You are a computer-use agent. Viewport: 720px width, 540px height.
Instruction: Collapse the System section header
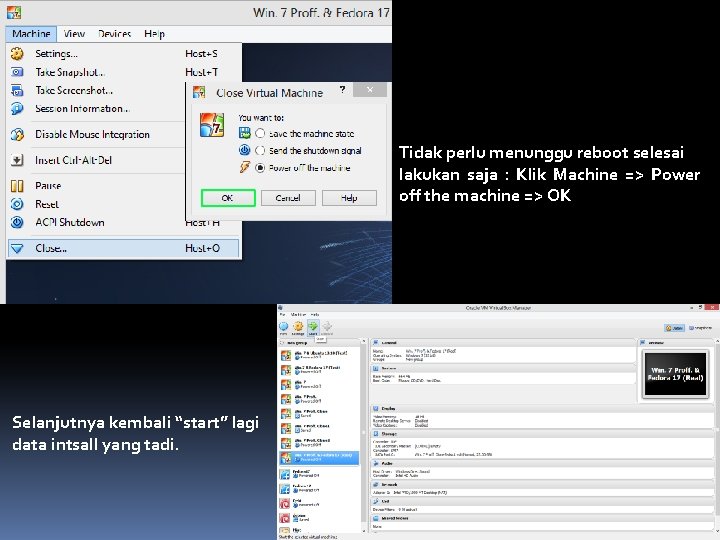[x=503, y=369]
